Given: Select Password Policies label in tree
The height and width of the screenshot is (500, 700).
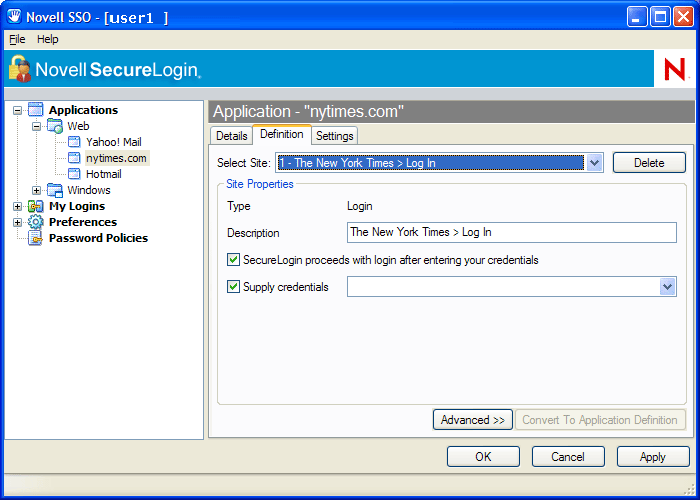Looking at the screenshot, I should 99,238.
